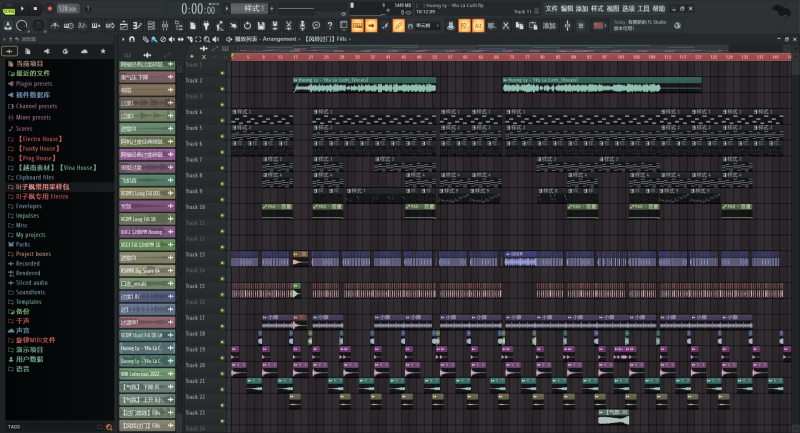The image size is (800, 433).
Task: Toggle PAT/SONG mode switch
Action: tap(9, 9)
